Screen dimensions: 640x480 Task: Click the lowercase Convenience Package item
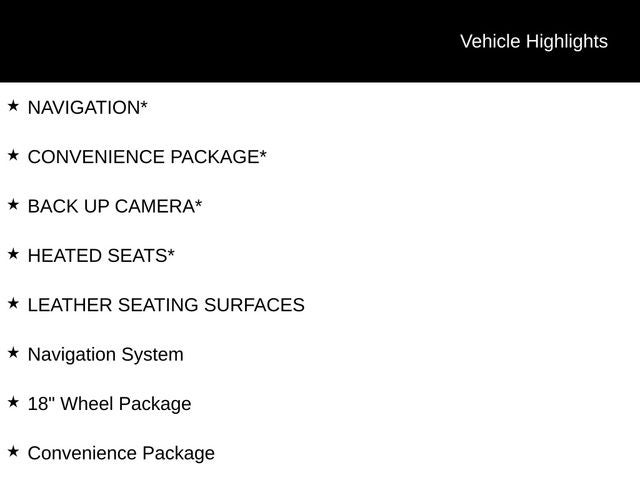tap(121, 453)
